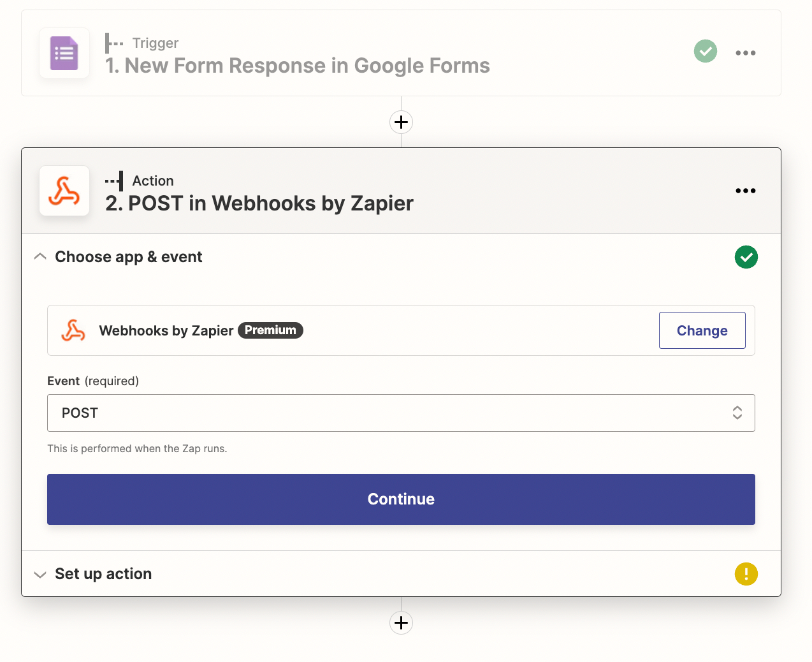
Task: Click the Action label
Action: [153, 181]
